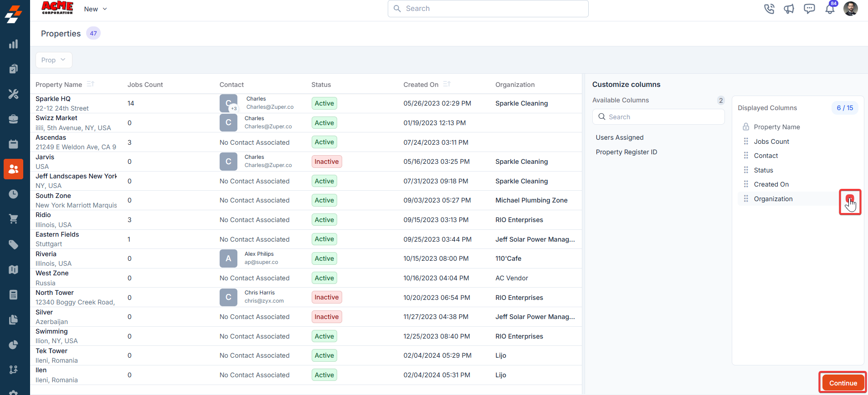
Task: Open the pie chart reports icon in sidebar
Action: point(14,345)
